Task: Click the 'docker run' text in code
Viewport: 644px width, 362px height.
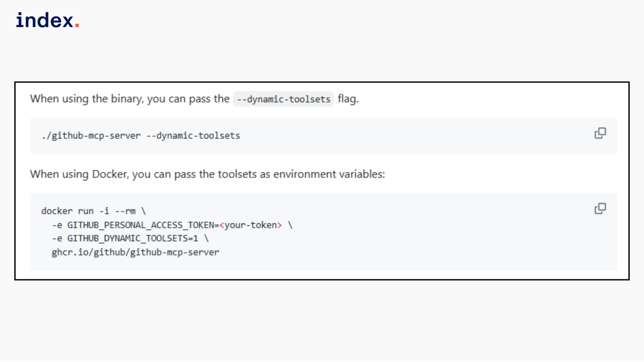Action: 67,211
